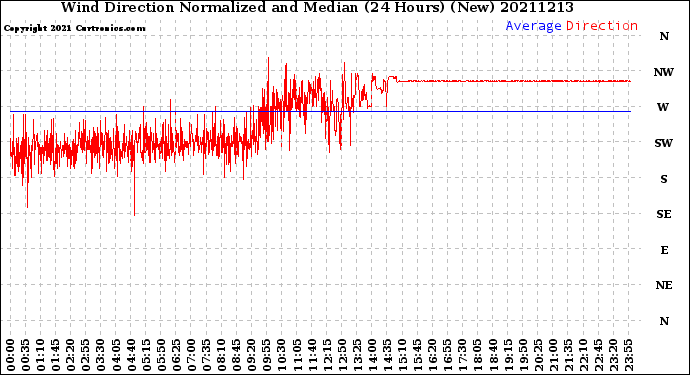Click the 16:20 time label
The width and height of the screenshot is (690, 375).
point(432,355)
